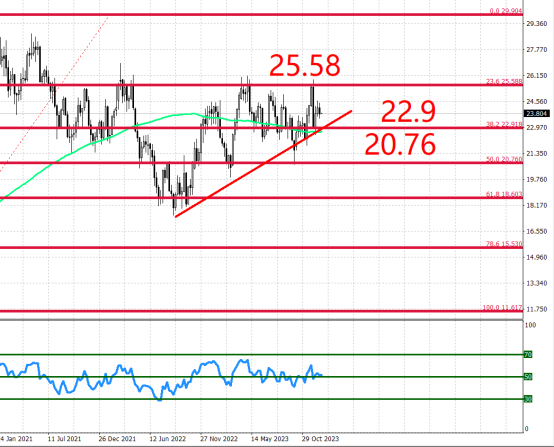The height and width of the screenshot is (447, 554).
Task: Click the large red 25.58 annotation
Action: click(x=305, y=66)
